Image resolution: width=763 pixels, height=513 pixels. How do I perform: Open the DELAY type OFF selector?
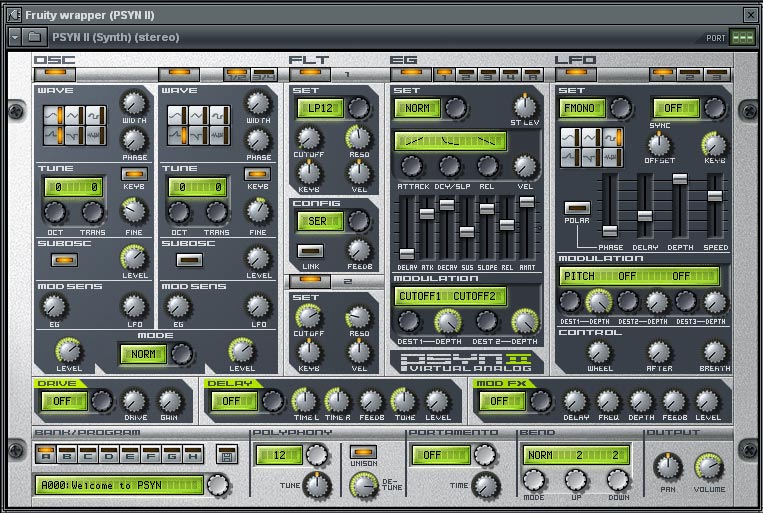(x=234, y=401)
